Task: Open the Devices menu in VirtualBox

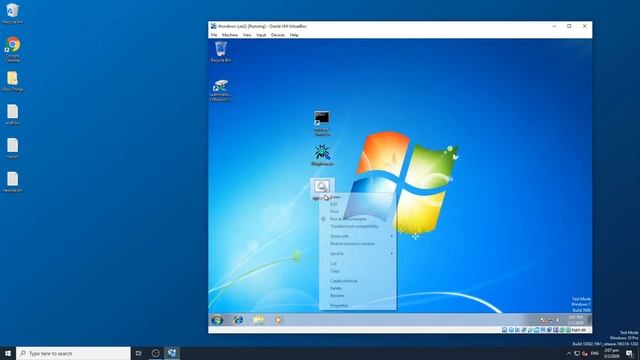Action: pos(278,35)
